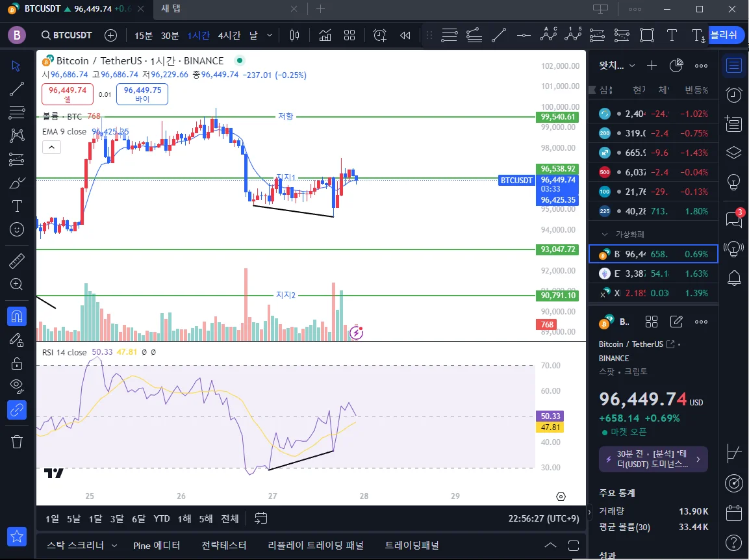
Task: Toggle the drawing sync link tool
Action: (16, 410)
